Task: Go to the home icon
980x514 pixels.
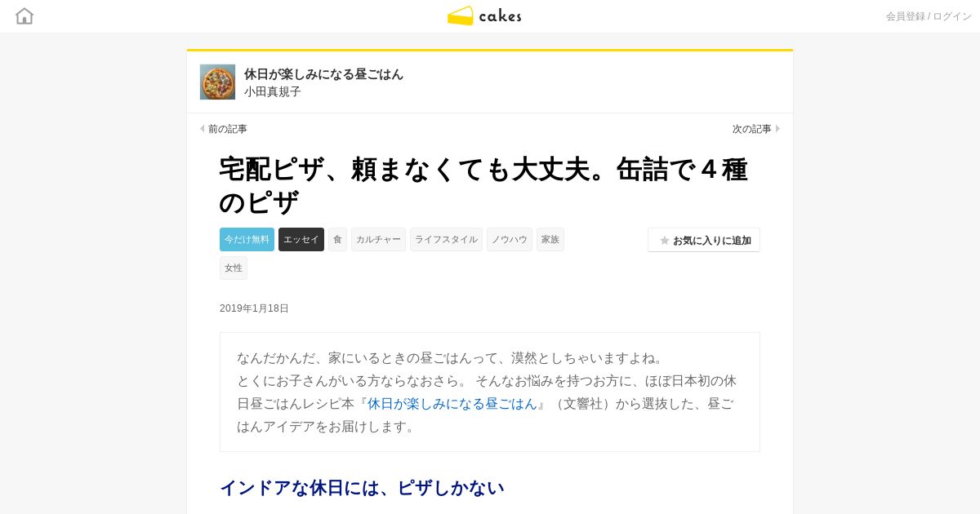Action: 24,16
